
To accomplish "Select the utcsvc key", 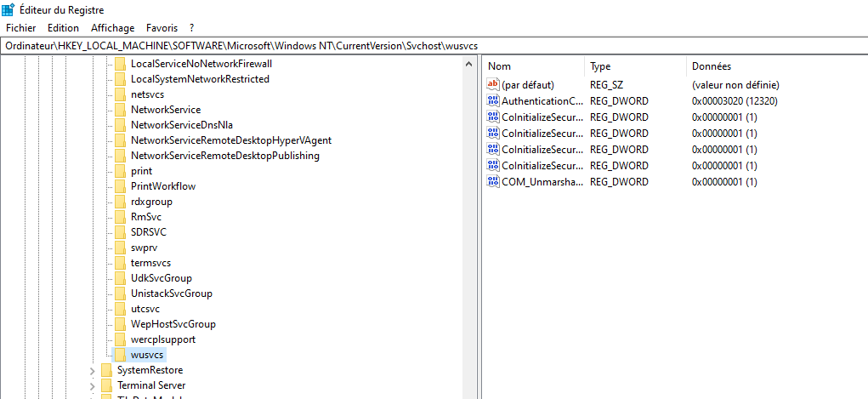I will click(x=145, y=309).
